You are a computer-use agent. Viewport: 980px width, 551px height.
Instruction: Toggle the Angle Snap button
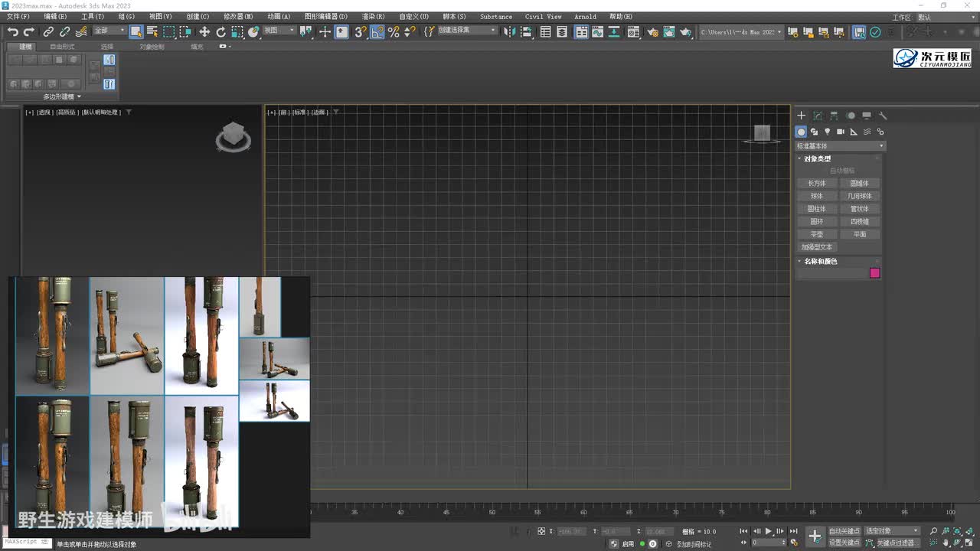[x=377, y=31]
